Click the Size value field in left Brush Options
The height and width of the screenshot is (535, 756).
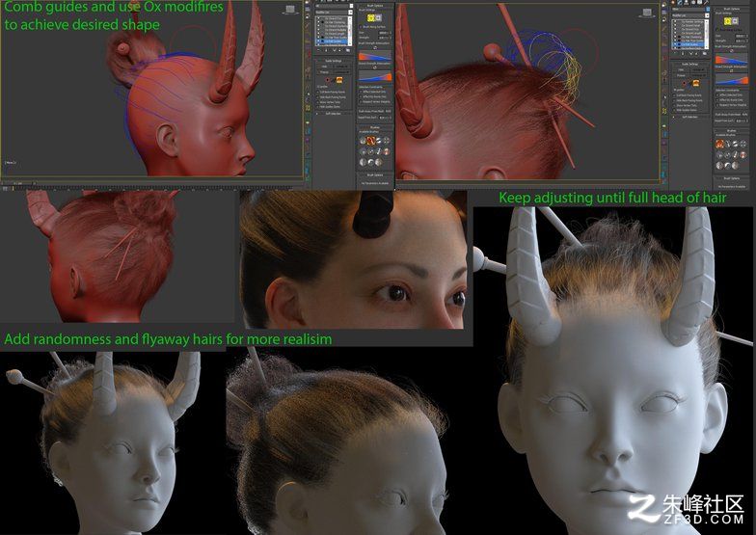point(384,33)
